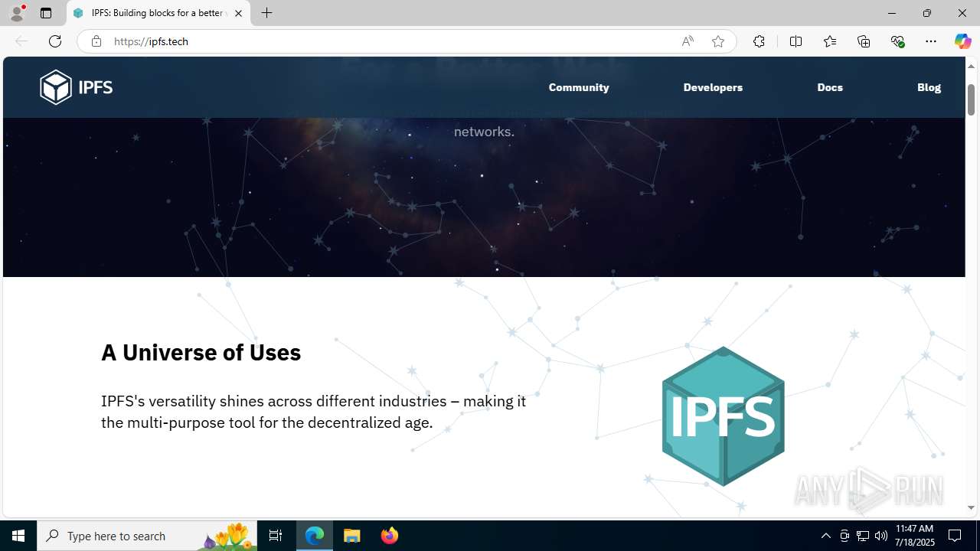
Task: Open the taskbar clock and date
Action: point(915,536)
